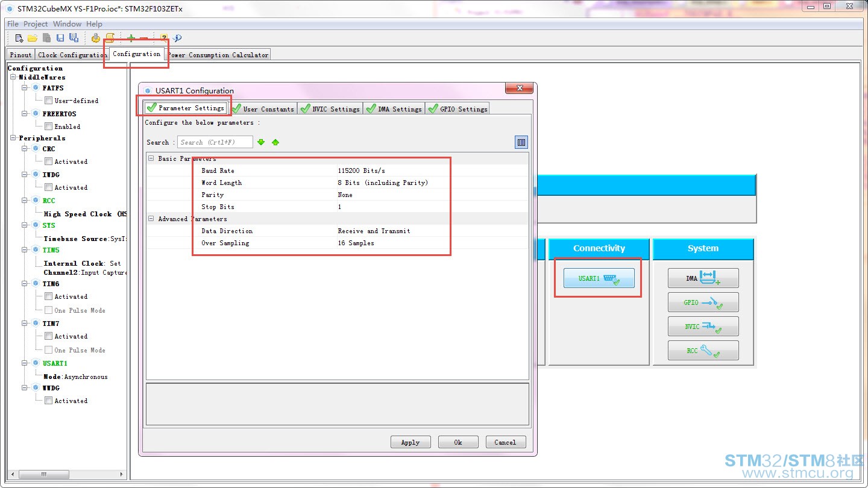868x488 pixels.
Task: Click the Save As toolbar icon
Action: coord(74,38)
